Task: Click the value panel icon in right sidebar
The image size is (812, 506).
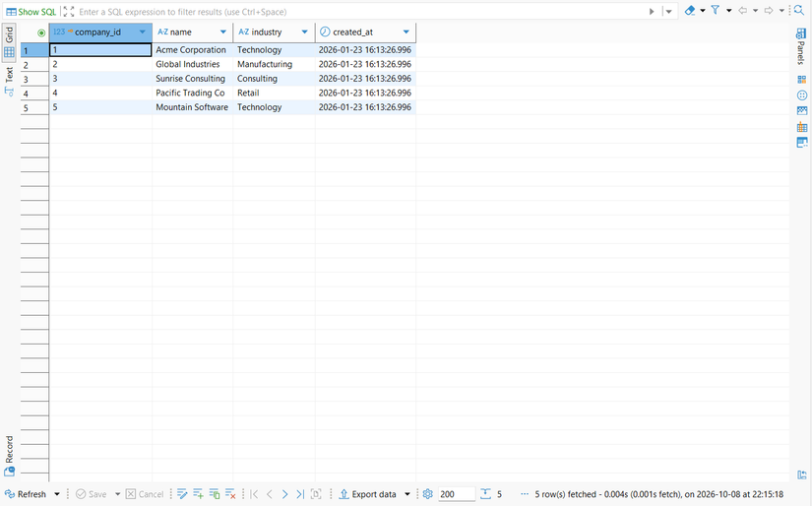Action: pyautogui.click(x=801, y=79)
